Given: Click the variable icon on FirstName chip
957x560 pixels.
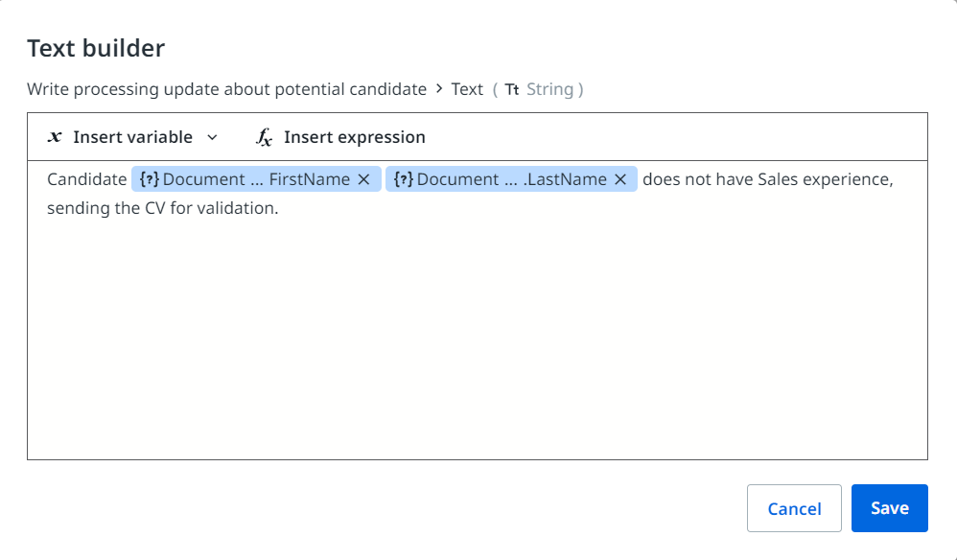Looking at the screenshot, I should pos(149,179).
